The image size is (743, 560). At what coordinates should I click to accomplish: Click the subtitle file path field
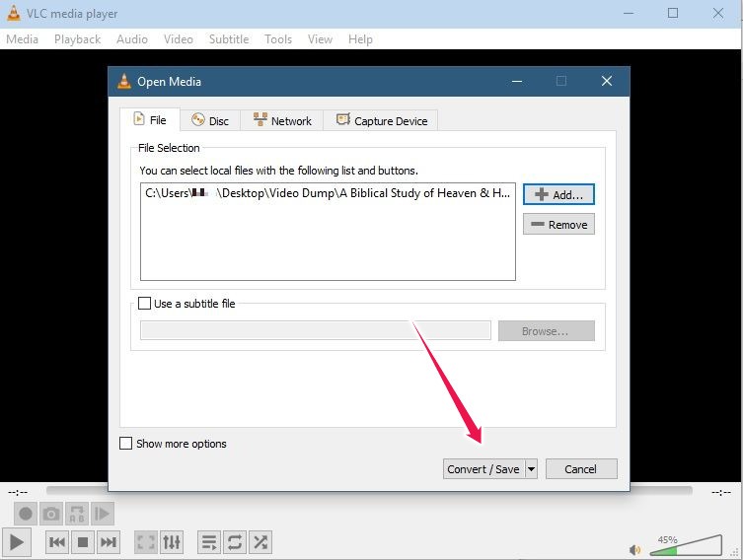pyautogui.click(x=316, y=330)
